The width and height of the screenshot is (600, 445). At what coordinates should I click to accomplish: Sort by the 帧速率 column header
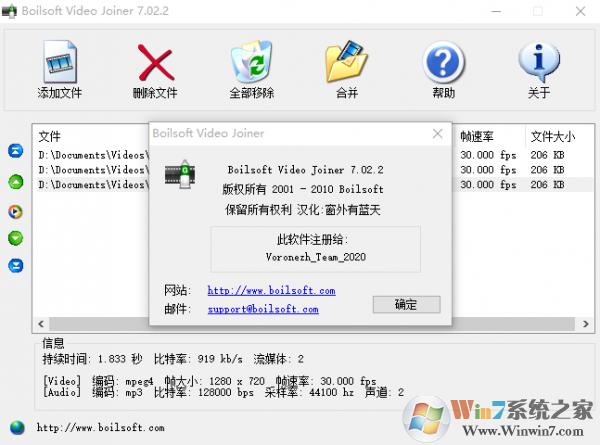point(477,136)
